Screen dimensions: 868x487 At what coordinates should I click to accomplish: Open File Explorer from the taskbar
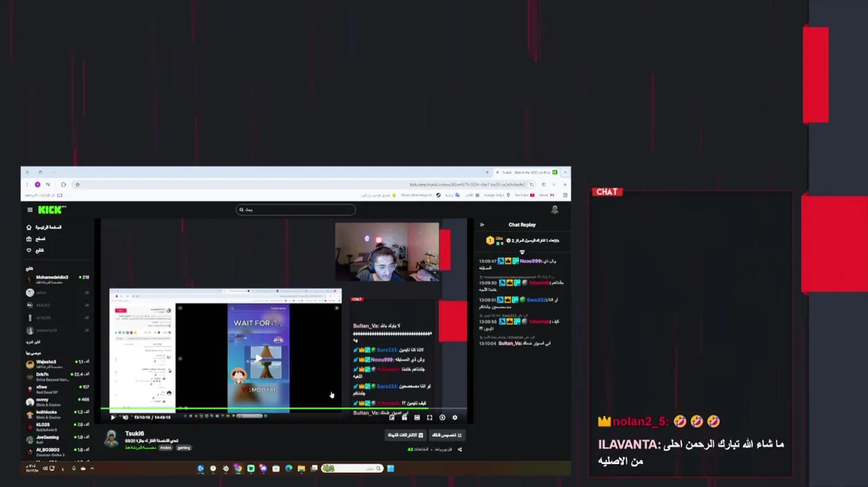[301, 468]
